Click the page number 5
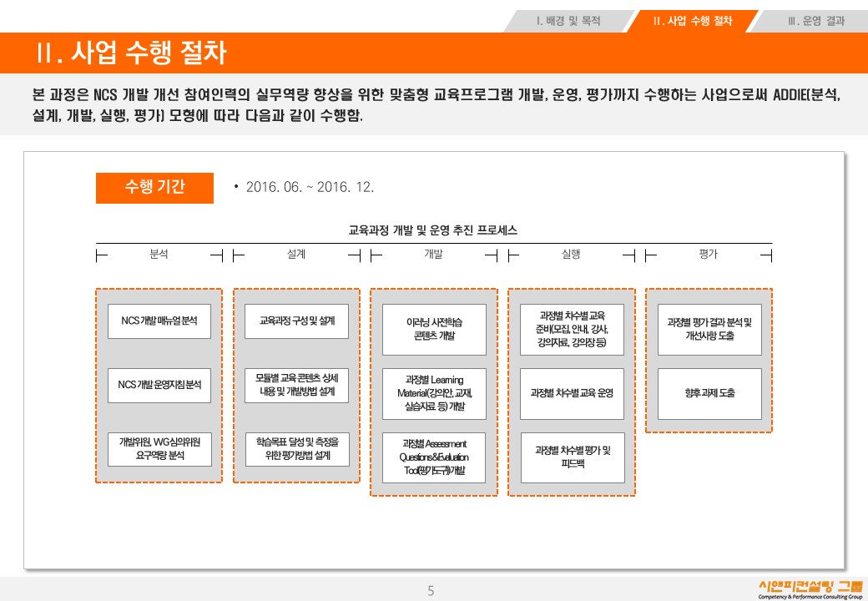The height and width of the screenshot is (601, 868). pos(431,590)
